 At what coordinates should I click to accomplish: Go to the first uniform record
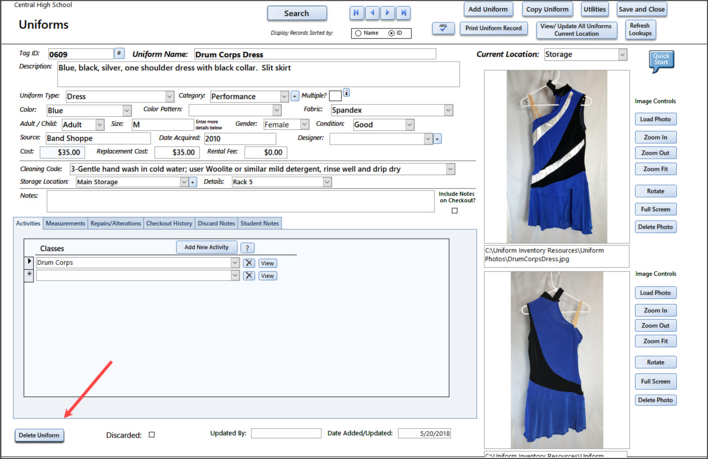click(x=356, y=13)
